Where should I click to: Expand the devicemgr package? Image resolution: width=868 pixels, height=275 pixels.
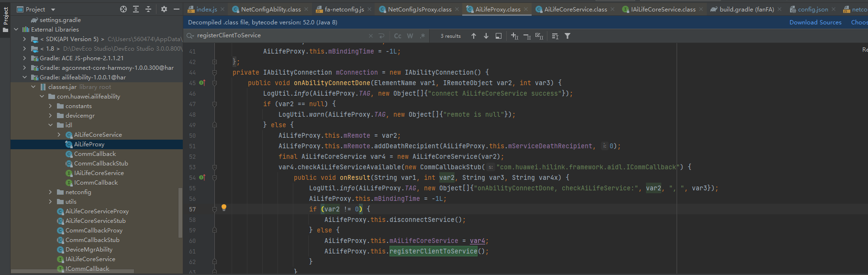51,115
